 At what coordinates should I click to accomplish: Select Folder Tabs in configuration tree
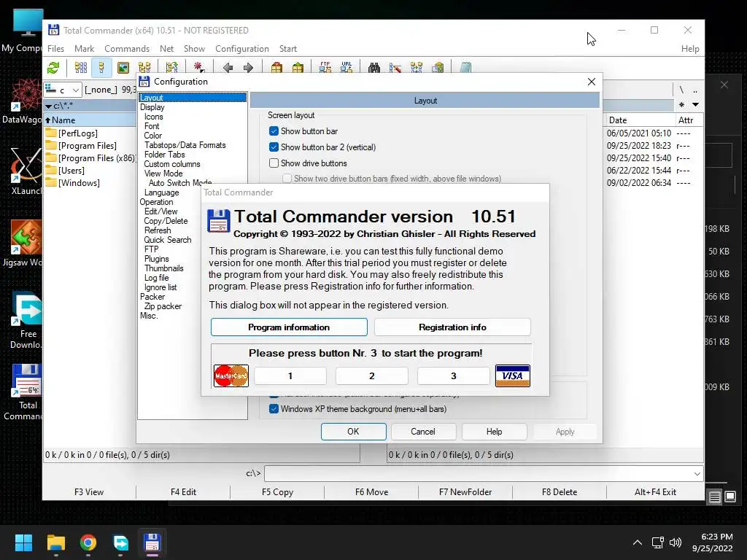pyautogui.click(x=164, y=155)
